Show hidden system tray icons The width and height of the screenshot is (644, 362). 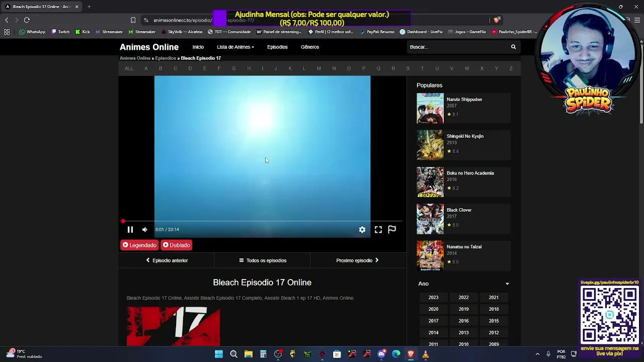(x=537, y=354)
